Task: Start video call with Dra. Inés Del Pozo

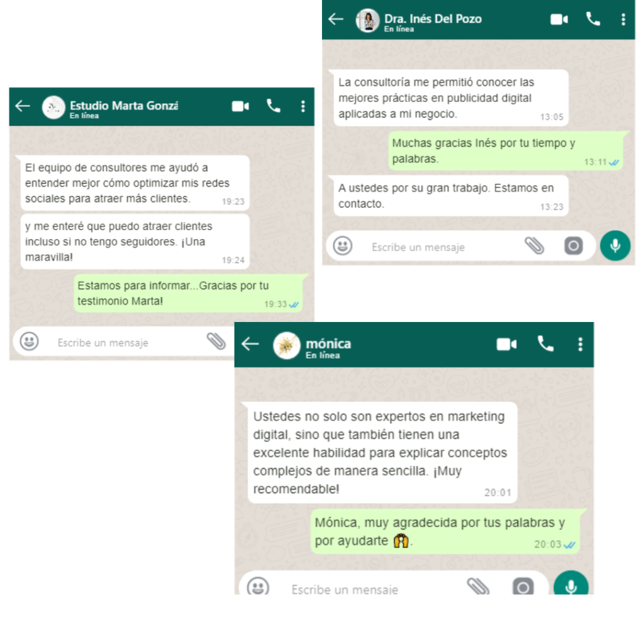Action: (x=559, y=19)
